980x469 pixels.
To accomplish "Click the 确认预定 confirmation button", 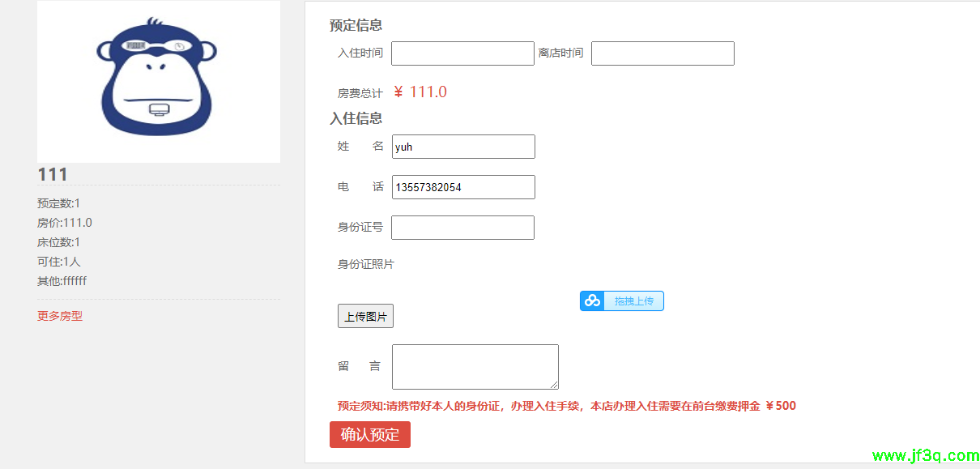I will click(369, 434).
